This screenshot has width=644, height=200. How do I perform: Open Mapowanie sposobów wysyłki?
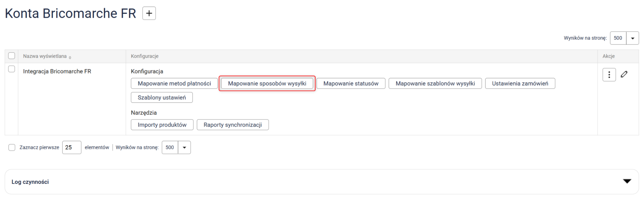pyautogui.click(x=267, y=83)
